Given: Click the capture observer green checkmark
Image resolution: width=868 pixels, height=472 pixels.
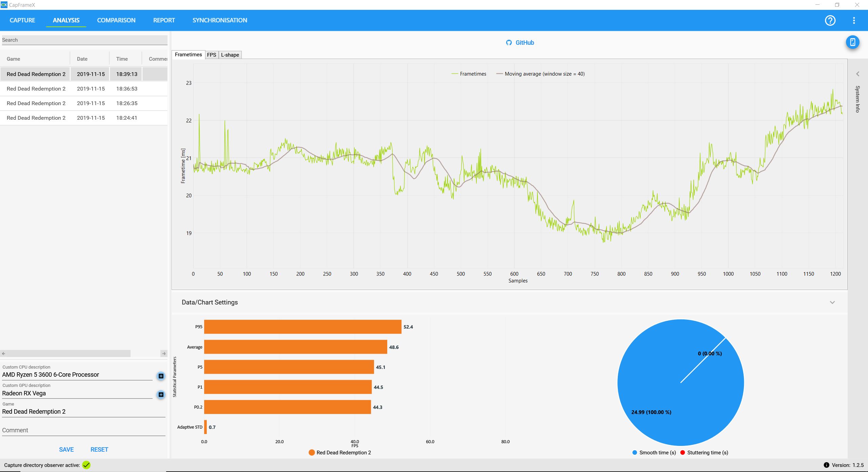Looking at the screenshot, I should pos(86,465).
